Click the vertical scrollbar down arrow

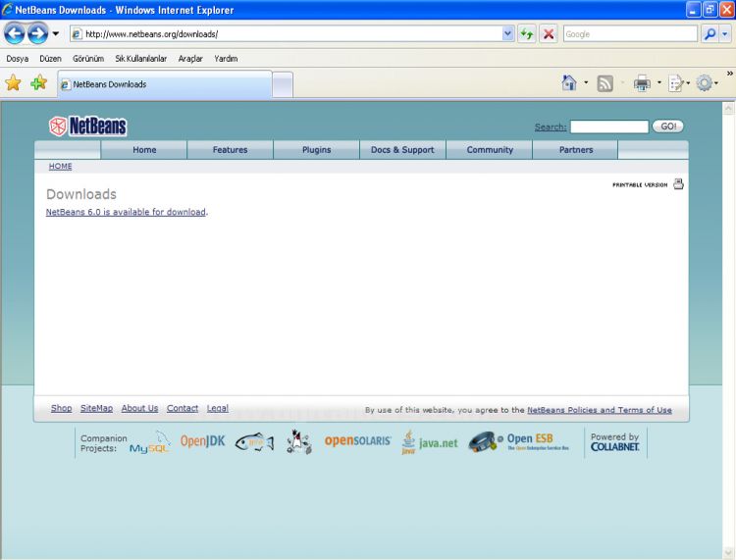(728, 552)
